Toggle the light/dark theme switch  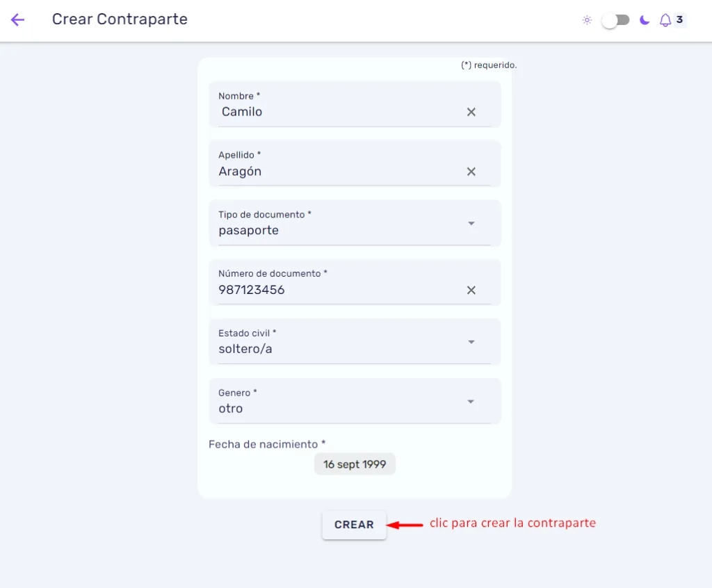click(615, 20)
